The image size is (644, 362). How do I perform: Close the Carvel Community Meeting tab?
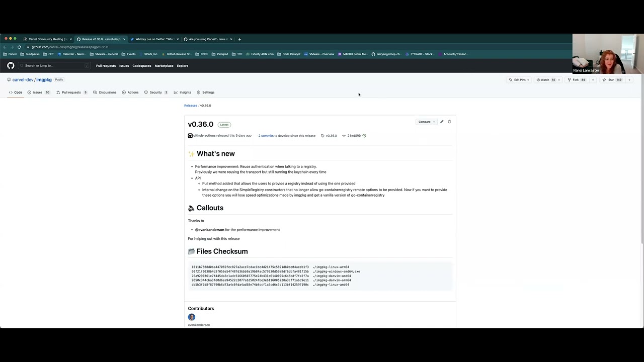coord(70,39)
